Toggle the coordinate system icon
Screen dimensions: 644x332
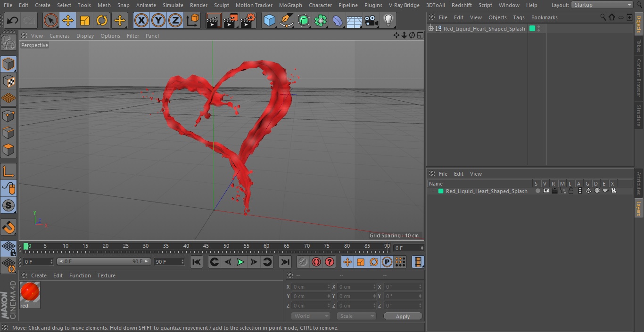(x=193, y=20)
